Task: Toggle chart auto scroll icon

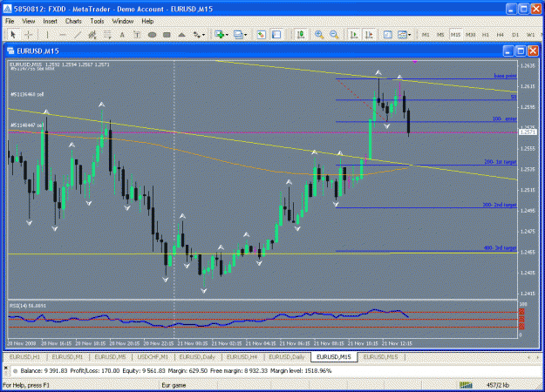Action: 354,35
